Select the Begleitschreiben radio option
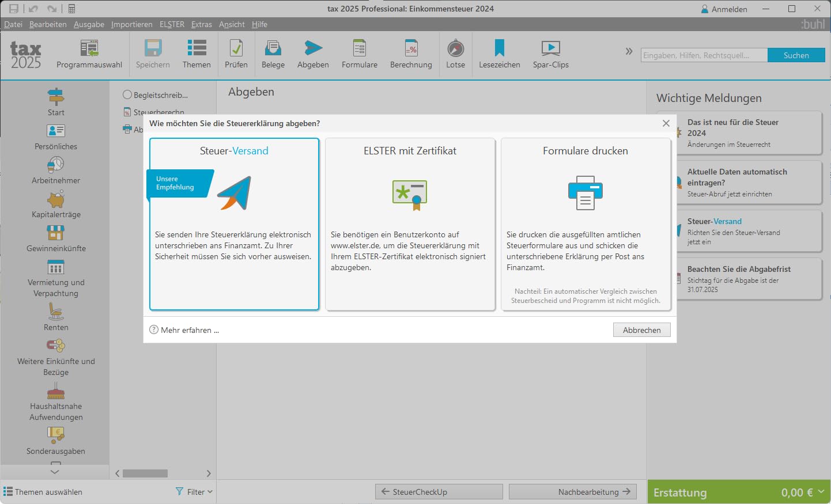Viewport: 831px width, 504px height. [127, 94]
